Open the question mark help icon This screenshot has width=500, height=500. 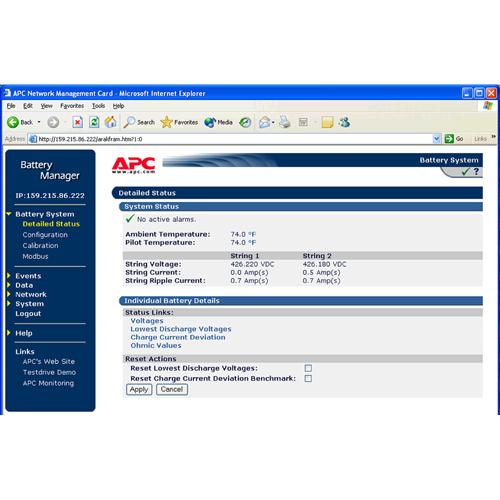(476, 171)
